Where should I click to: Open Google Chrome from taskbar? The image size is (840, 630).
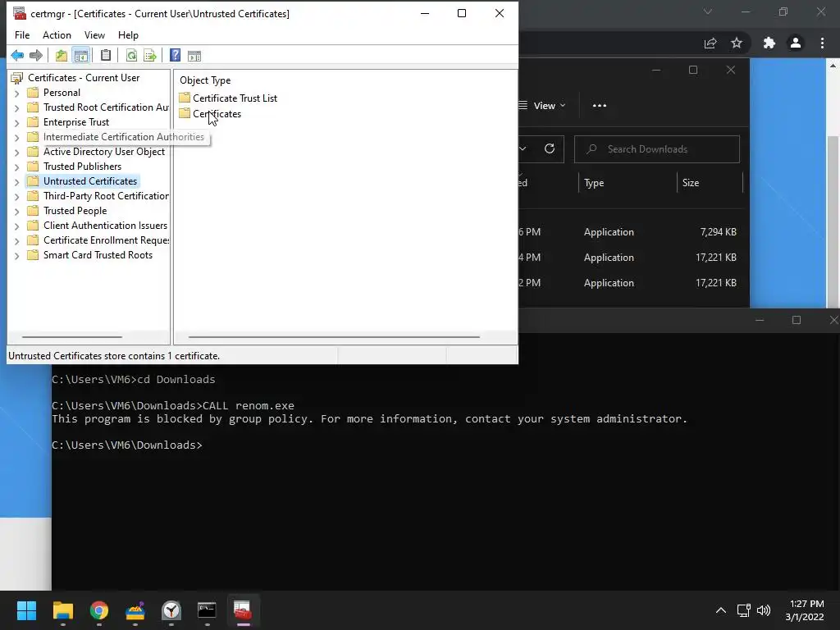[x=99, y=610]
